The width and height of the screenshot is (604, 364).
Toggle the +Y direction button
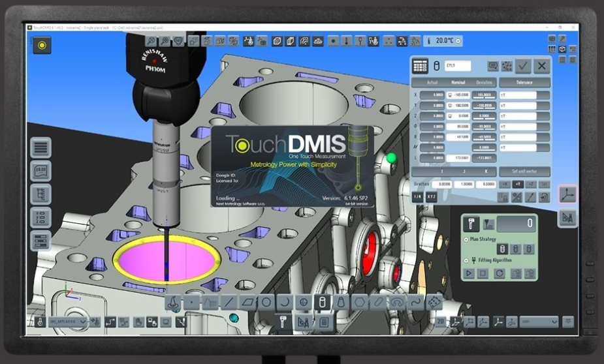[x=518, y=185]
